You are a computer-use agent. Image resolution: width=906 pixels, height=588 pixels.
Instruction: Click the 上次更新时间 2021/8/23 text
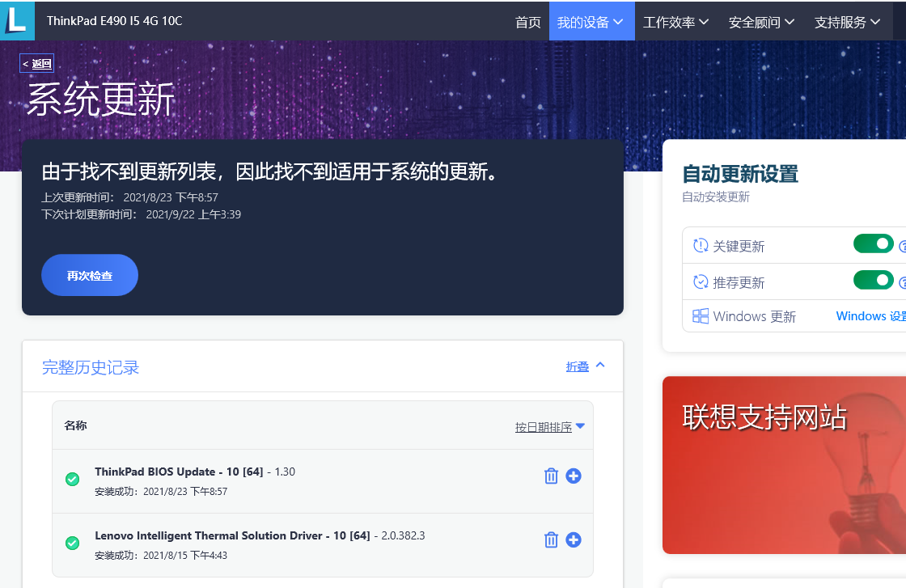click(x=130, y=197)
